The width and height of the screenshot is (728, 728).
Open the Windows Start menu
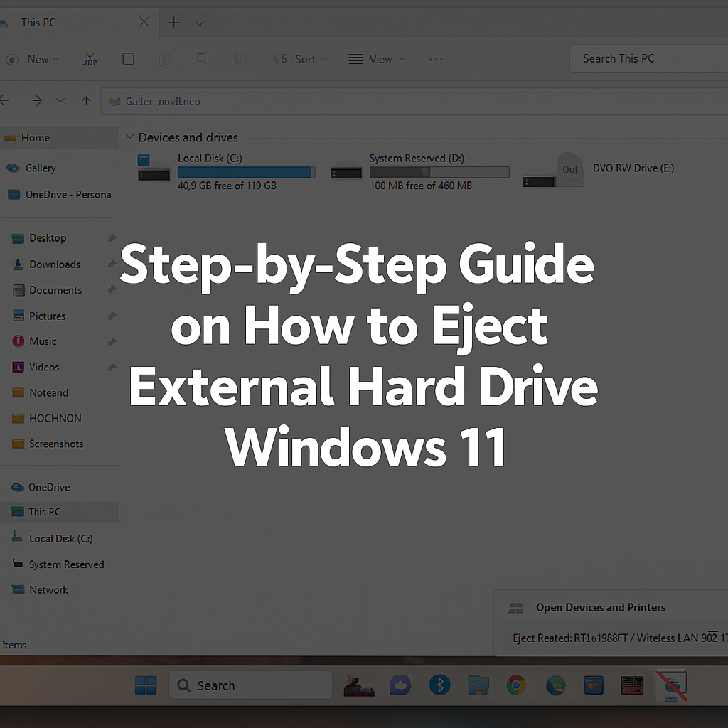coord(146,685)
